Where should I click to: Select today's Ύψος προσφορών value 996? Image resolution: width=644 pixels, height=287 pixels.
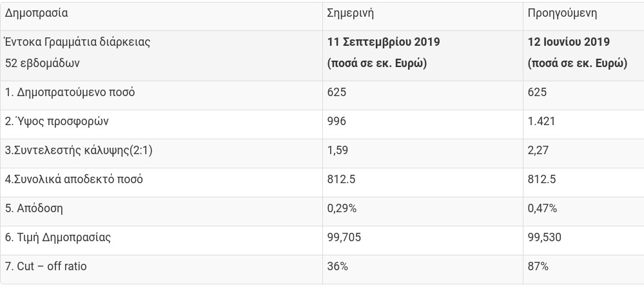[x=337, y=121]
